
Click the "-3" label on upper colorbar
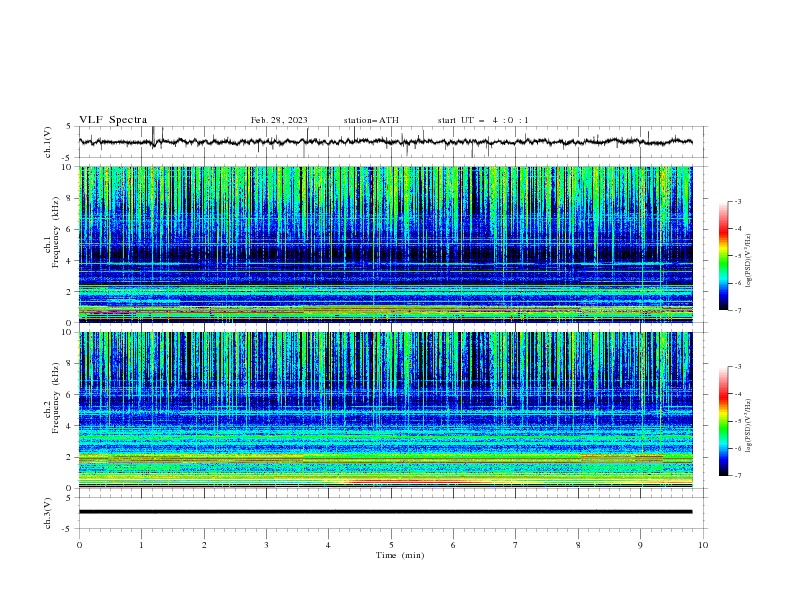point(737,201)
